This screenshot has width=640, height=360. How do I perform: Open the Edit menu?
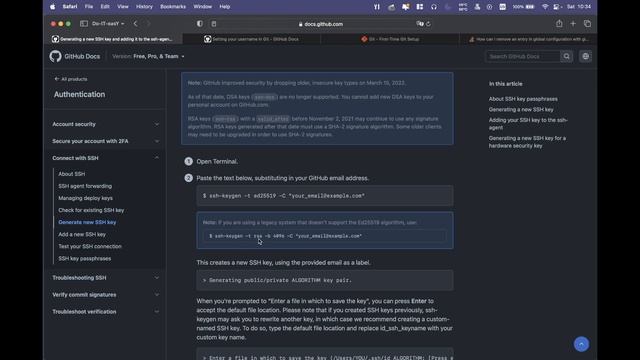click(105, 7)
